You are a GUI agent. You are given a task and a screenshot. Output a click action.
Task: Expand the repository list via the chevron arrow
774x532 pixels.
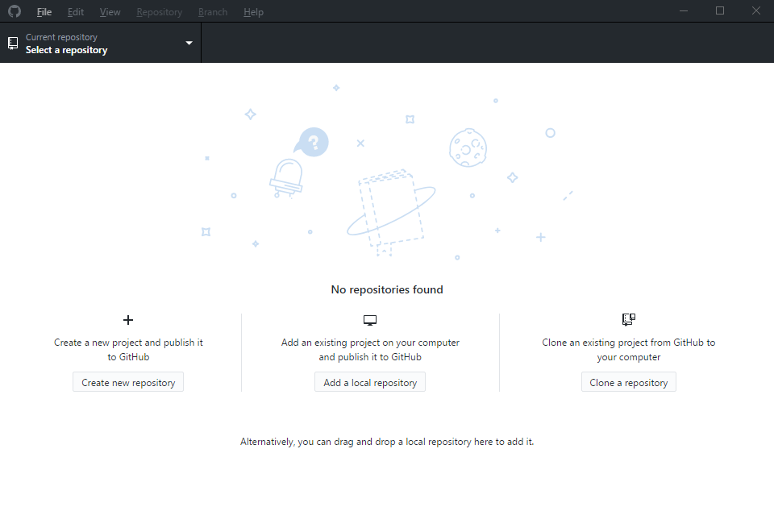coord(189,43)
